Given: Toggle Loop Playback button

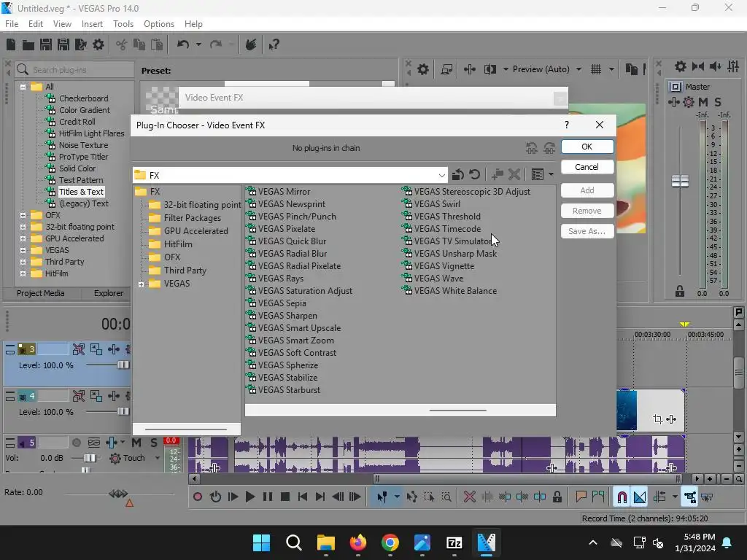Looking at the screenshot, I should click(x=215, y=497).
